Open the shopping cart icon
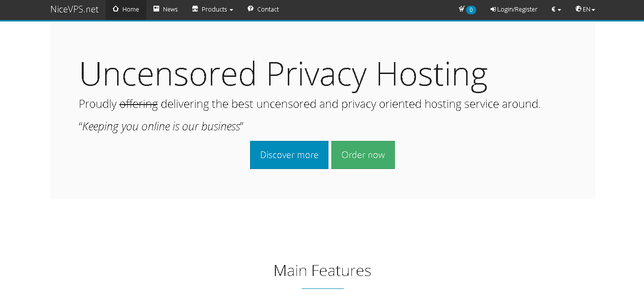644x297 pixels. pos(461,9)
